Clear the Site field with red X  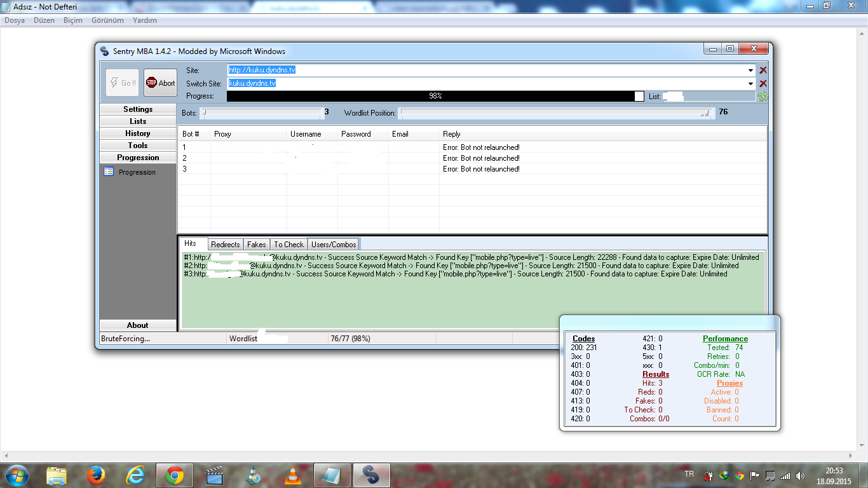763,71
